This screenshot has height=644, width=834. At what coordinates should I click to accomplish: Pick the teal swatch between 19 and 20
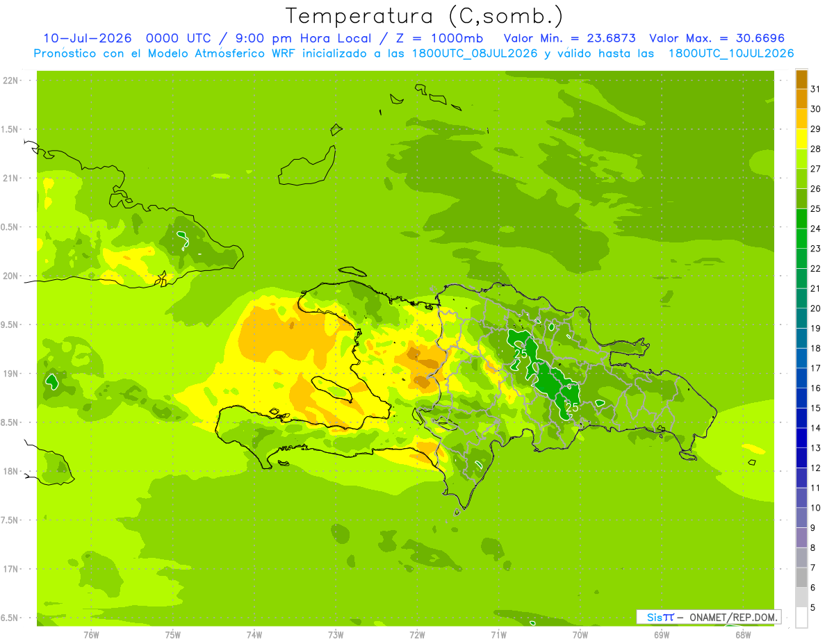coord(801,318)
